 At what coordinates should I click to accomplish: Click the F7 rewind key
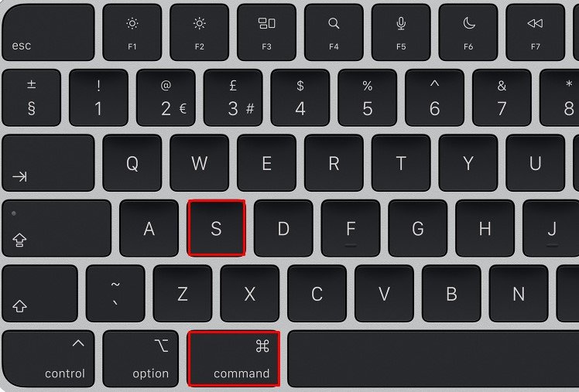[536, 32]
